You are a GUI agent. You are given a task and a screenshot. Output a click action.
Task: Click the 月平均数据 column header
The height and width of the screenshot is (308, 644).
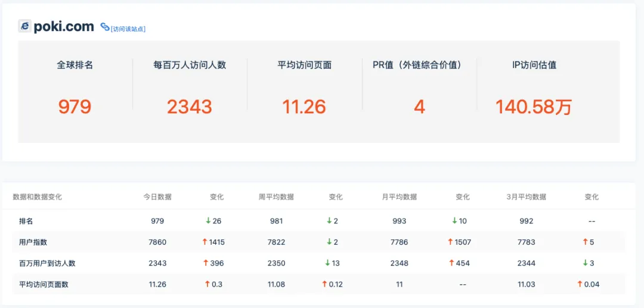click(x=399, y=197)
